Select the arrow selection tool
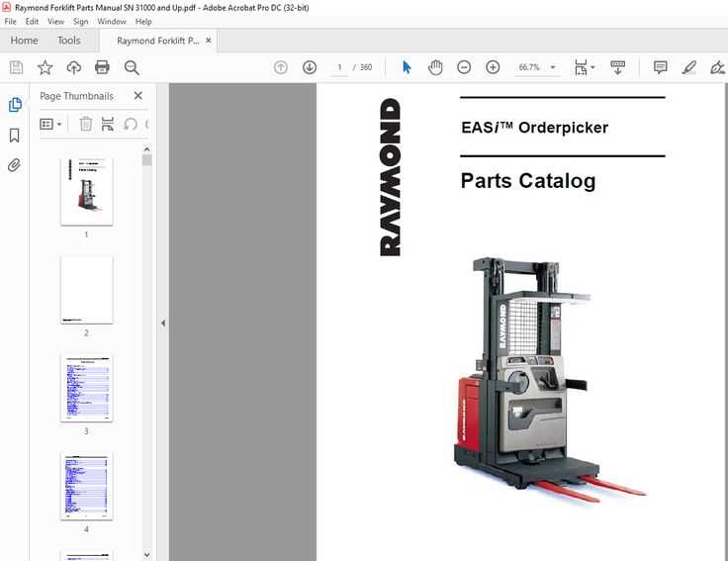The image size is (728, 561). coord(407,68)
